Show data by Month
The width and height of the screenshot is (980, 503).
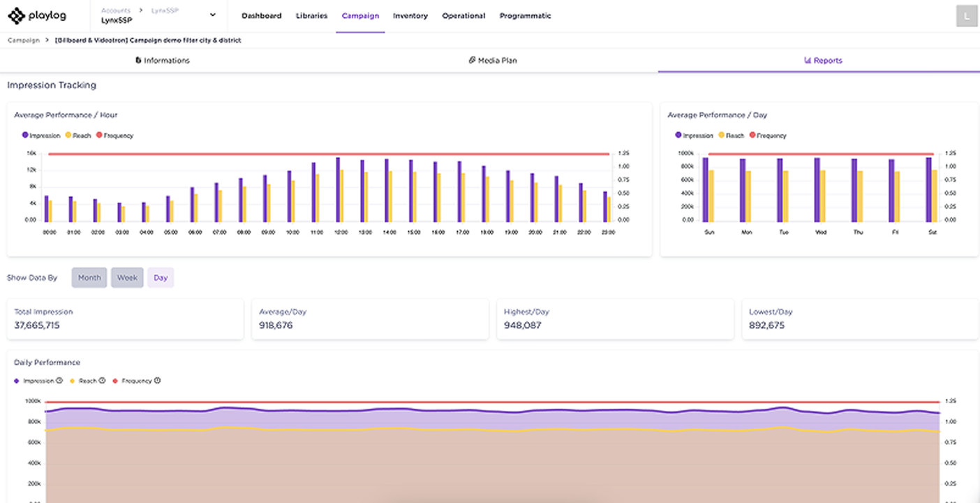[x=89, y=277]
